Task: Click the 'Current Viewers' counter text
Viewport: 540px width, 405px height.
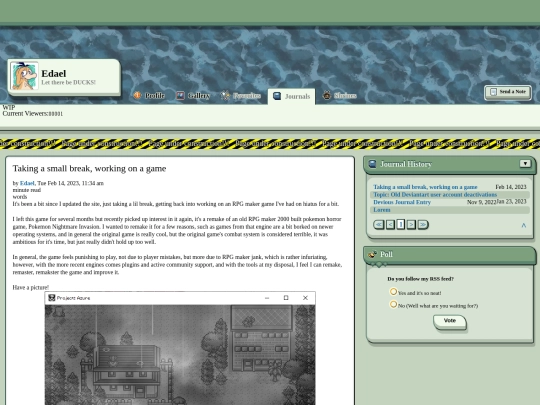Action: click(x=33, y=114)
